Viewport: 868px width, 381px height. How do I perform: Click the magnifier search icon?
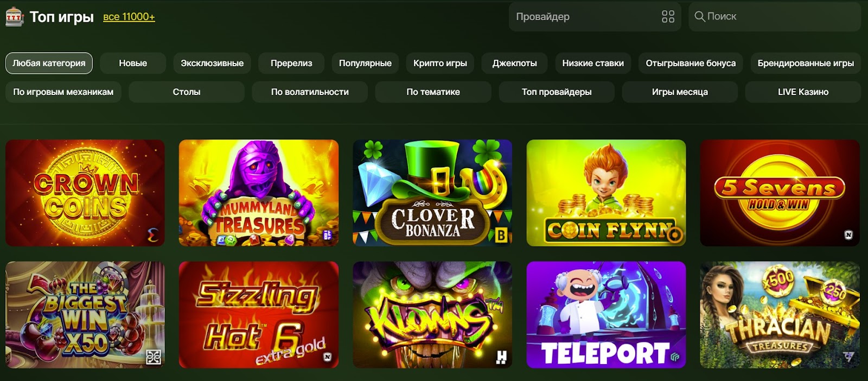coord(700,17)
